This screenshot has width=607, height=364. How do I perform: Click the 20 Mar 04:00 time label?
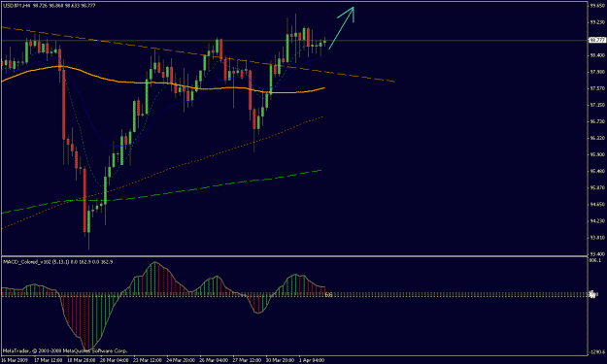pos(115,360)
